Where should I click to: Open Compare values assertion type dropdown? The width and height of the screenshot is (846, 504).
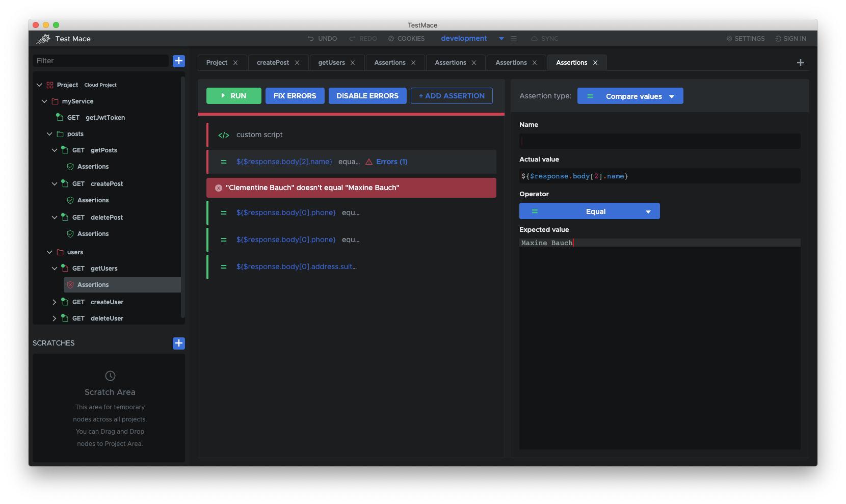pyautogui.click(x=630, y=96)
